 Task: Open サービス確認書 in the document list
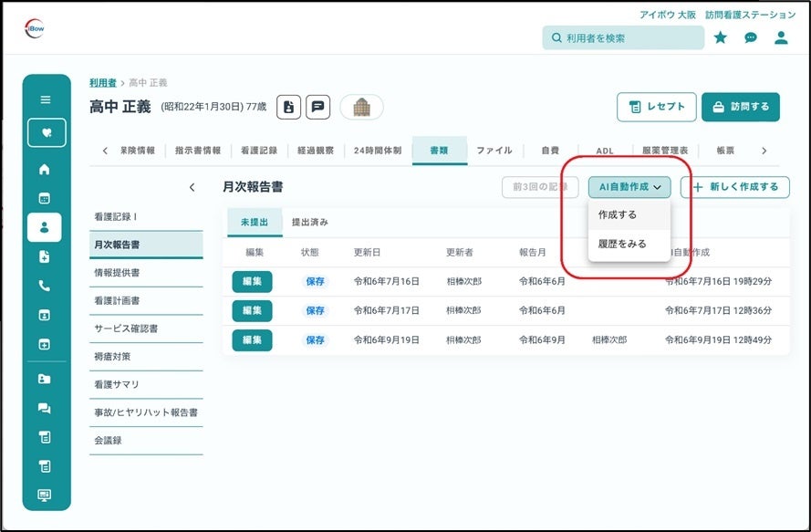click(146, 329)
